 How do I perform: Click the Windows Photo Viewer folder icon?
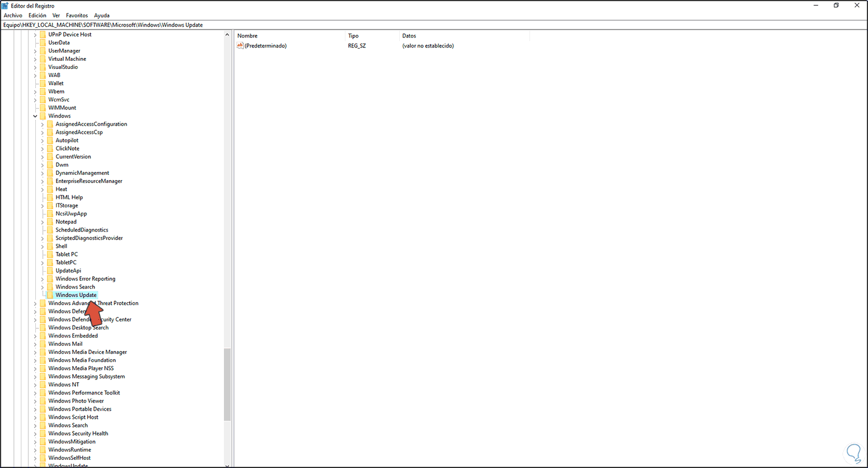coord(43,401)
